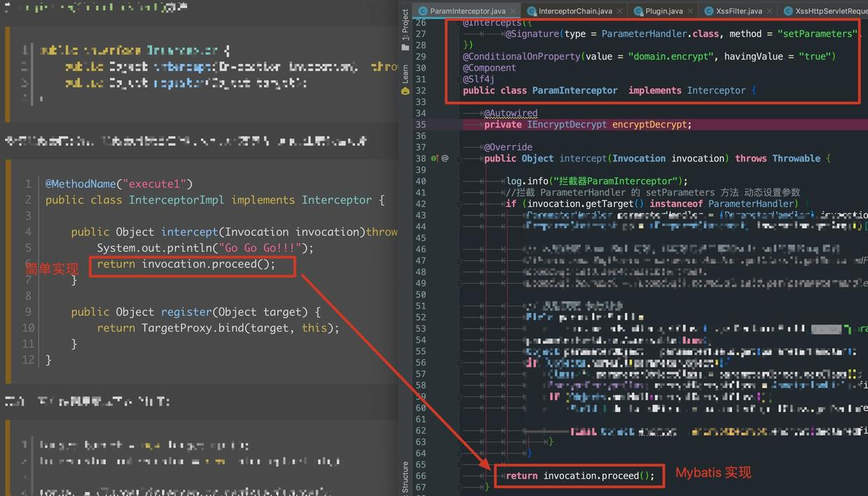The width and height of the screenshot is (868, 496).
Task: Collapse the intercept method with the fold arrow
Action: (x=459, y=158)
